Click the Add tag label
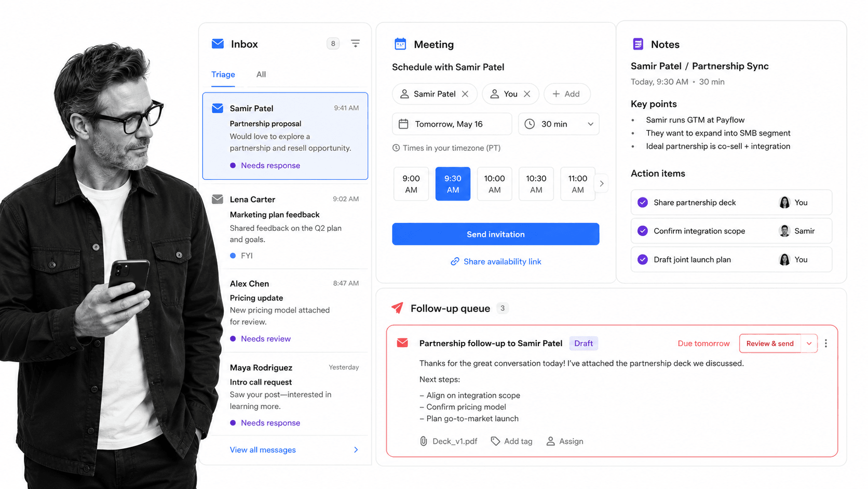Image resolution: width=868 pixels, height=489 pixels. [518, 441]
